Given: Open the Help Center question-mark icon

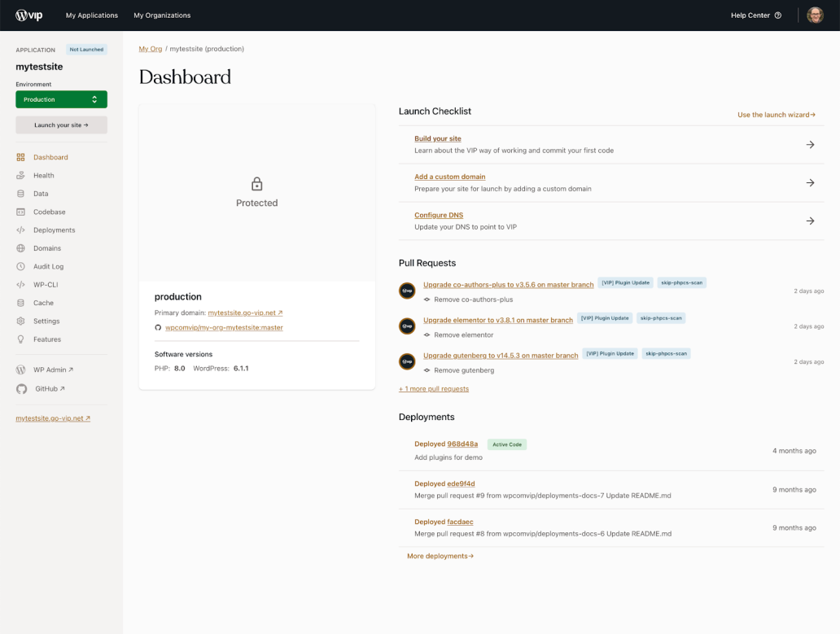Looking at the screenshot, I should tap(778, 15).
